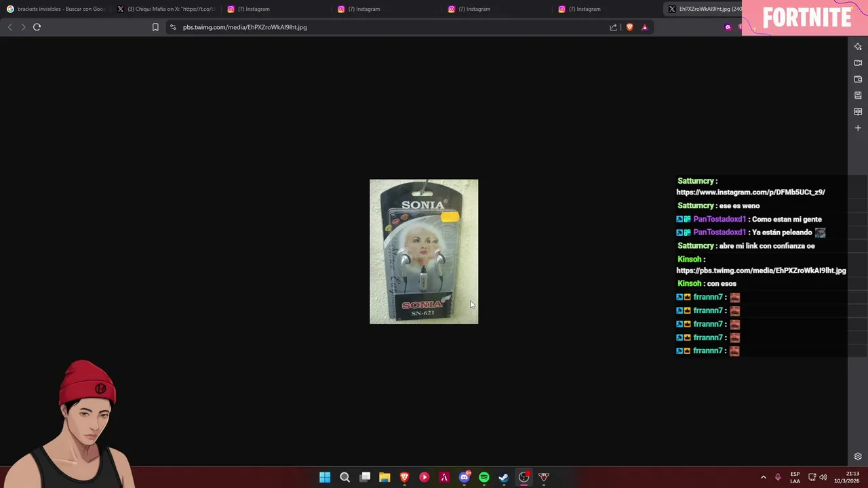Bookmark this page using the bookmark icon
This screenshot has height=488, width=868.
pos(155,27)
